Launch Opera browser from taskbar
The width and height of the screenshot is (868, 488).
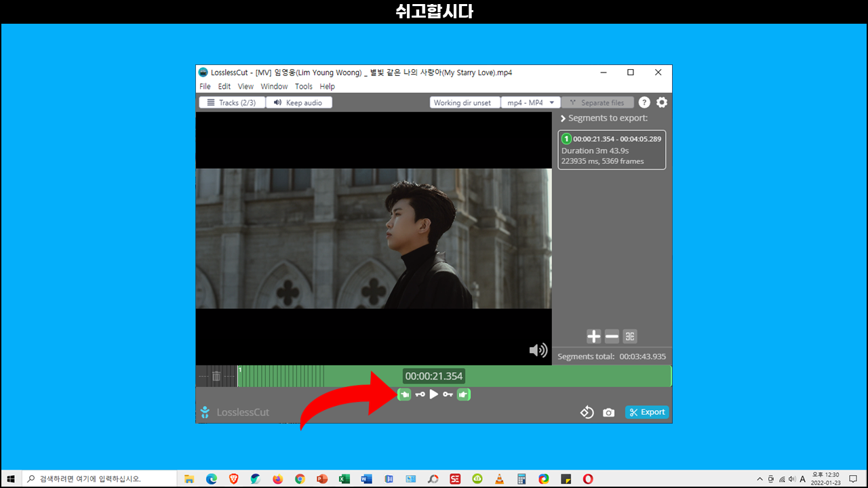[x=588, y=479]
